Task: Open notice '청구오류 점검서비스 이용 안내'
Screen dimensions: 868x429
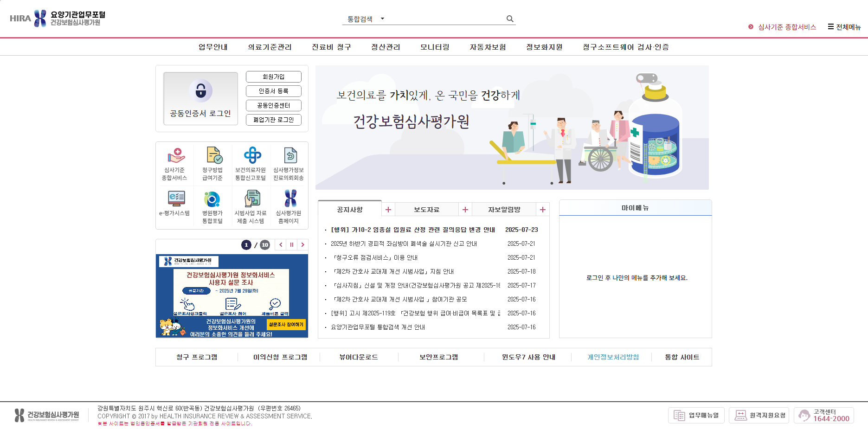Action: (375, 257)
